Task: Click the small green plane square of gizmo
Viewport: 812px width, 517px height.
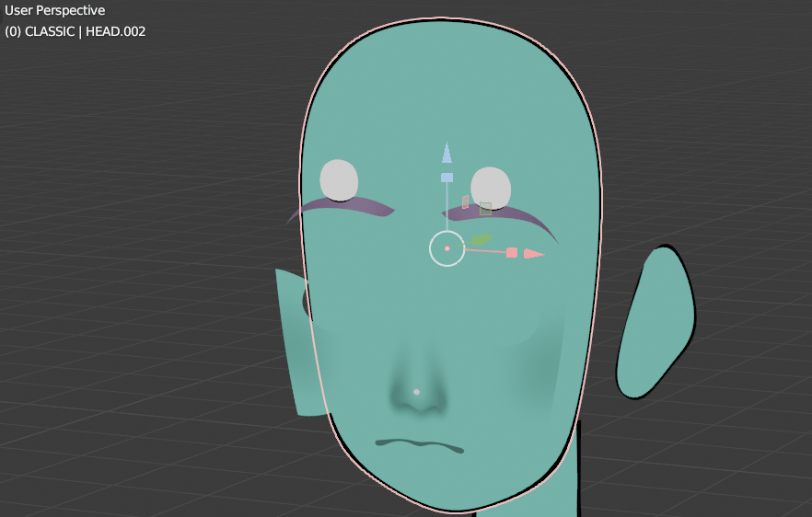Action: [486, 208]
